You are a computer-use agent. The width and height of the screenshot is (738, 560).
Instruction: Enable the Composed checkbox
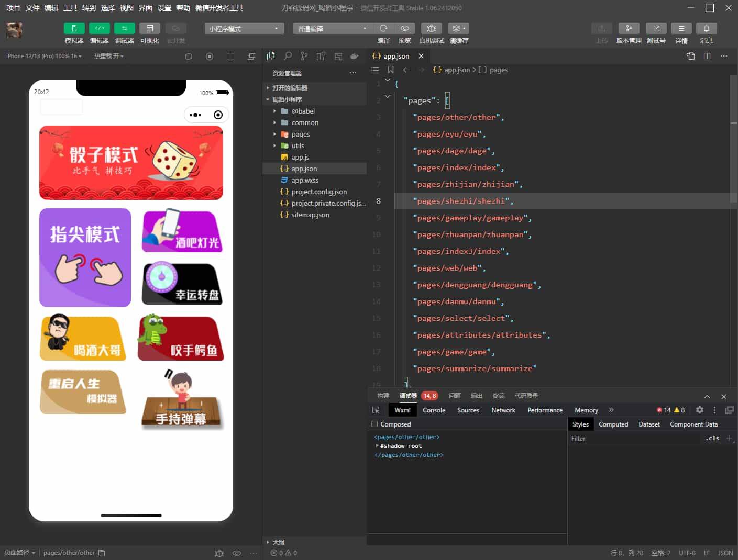pyautogui.click(x=374, y=424)
